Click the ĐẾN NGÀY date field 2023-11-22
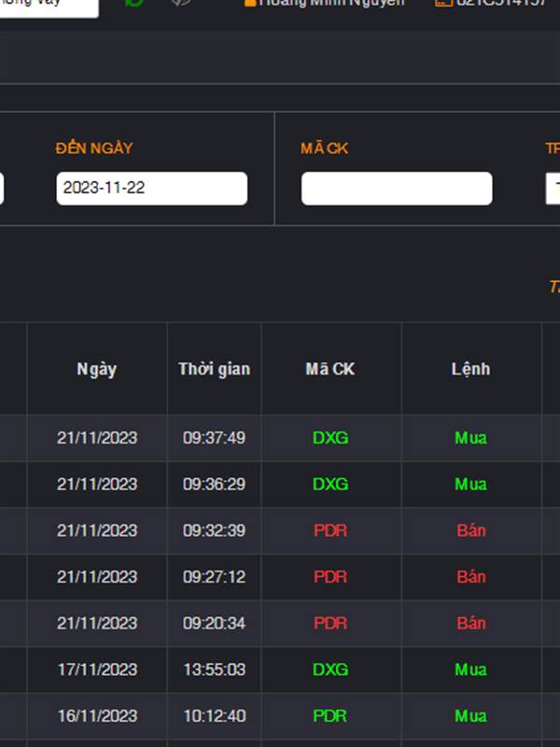The height and width of the screenshot is (747, 560). pyautogui.click(x=152, y=189)
